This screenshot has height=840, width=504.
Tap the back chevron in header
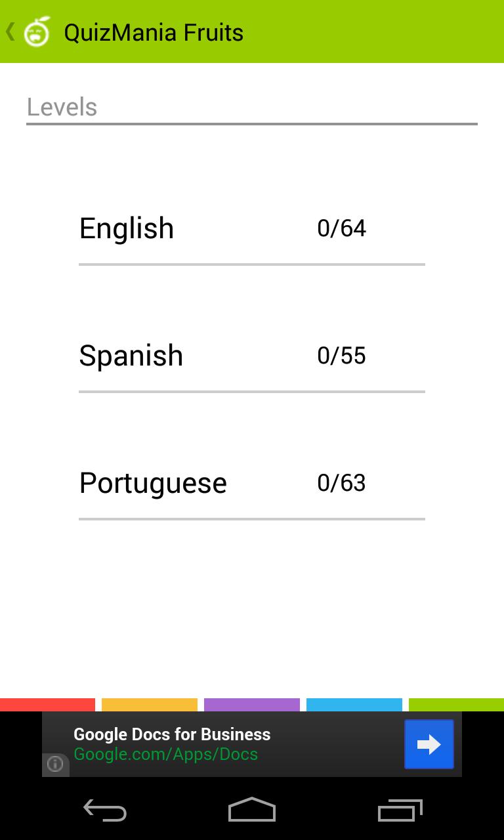coord(10,31)
